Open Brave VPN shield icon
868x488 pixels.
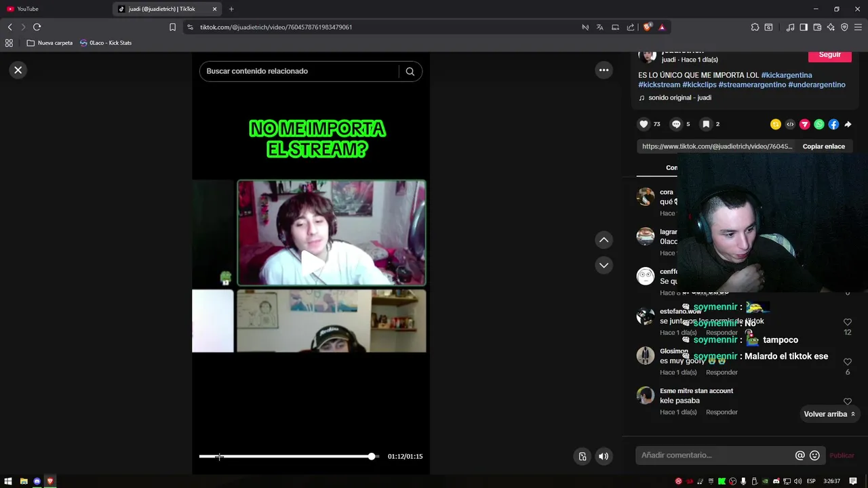tap(844, 27)
